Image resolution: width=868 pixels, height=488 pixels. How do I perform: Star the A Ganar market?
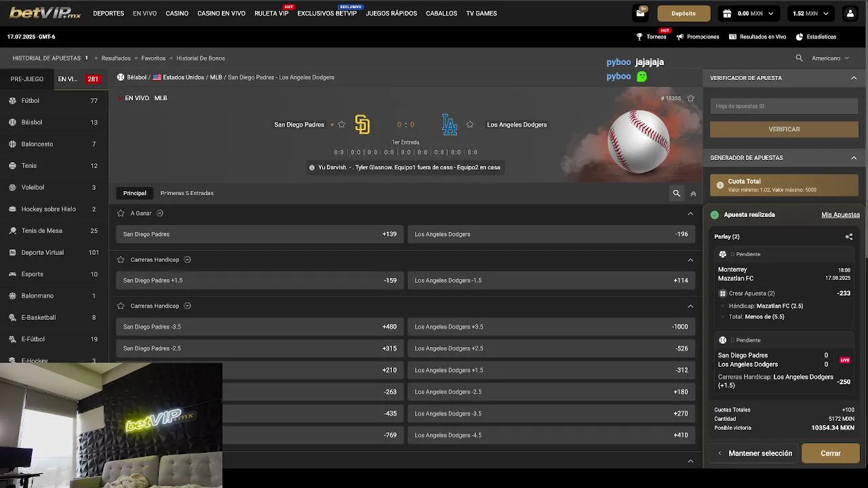pyautogui.click(x=121, y=213)
